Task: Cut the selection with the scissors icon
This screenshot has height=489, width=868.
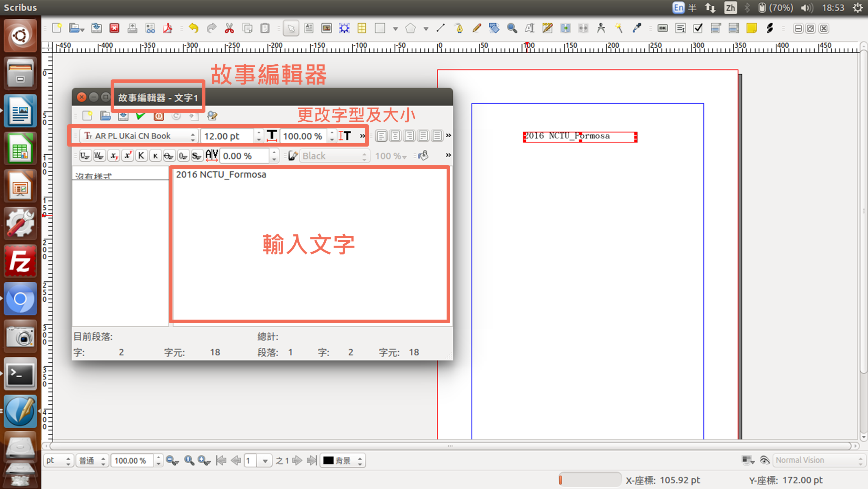Action: click(x=229, y=28)
